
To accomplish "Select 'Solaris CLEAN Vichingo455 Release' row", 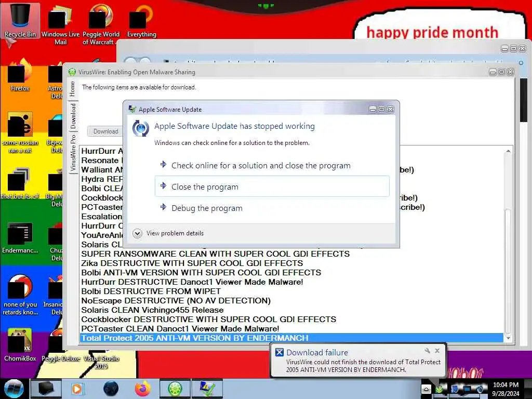I will (291, 310).
